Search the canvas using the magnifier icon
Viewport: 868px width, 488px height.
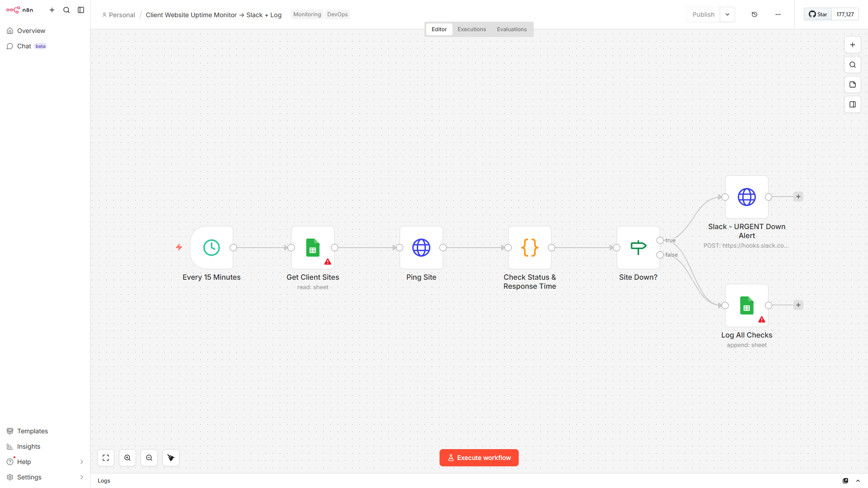(x=853, y=64)
